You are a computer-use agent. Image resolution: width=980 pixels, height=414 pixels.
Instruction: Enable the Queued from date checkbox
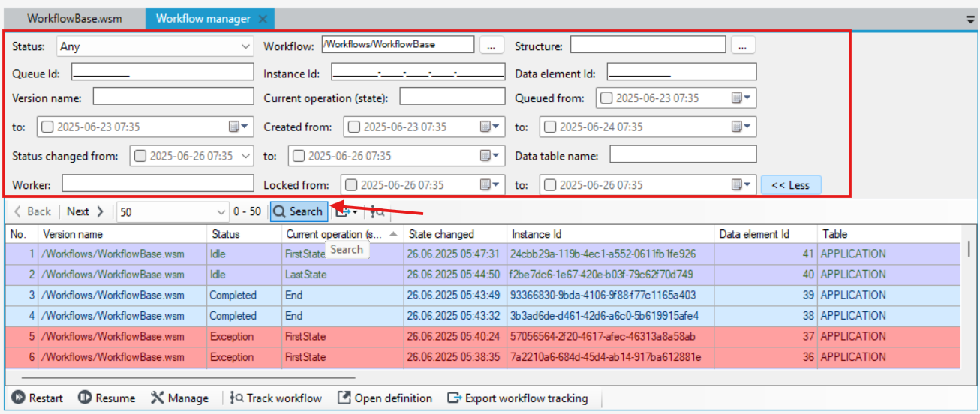coord(606,98)
